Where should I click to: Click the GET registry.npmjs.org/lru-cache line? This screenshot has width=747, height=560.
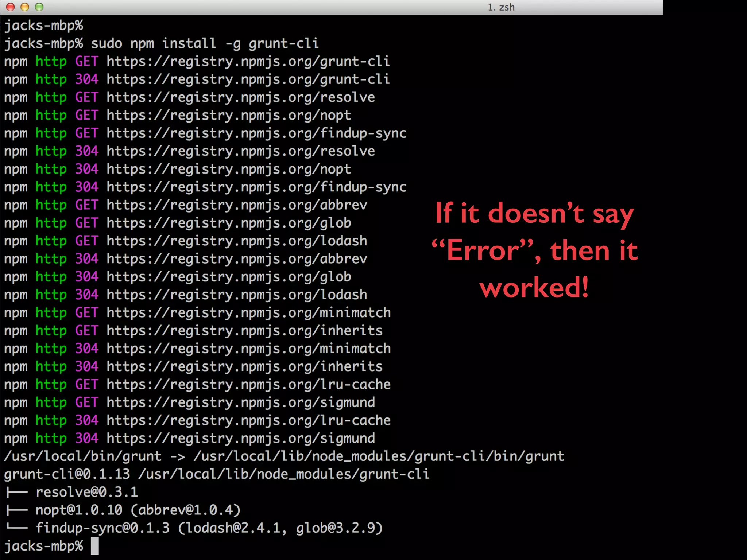click(197, 385)
